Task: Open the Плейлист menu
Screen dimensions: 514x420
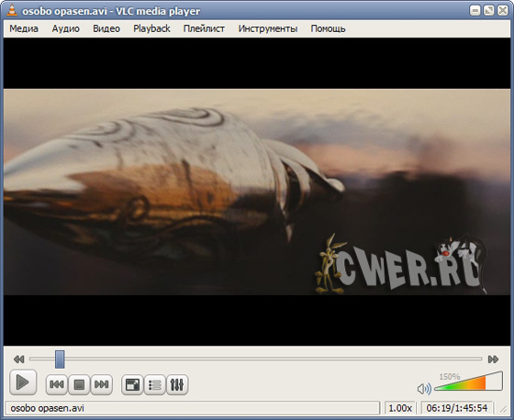Action: 204,28
